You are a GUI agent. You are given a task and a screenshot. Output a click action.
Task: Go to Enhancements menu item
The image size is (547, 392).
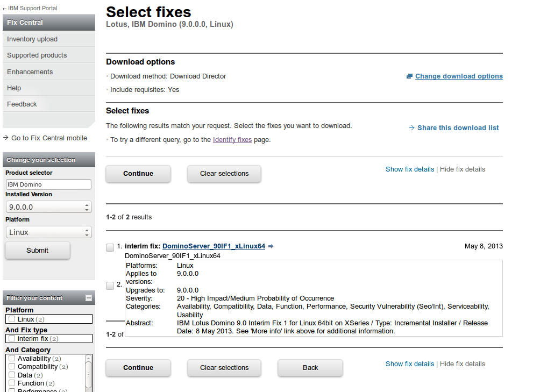coord(49,72)
